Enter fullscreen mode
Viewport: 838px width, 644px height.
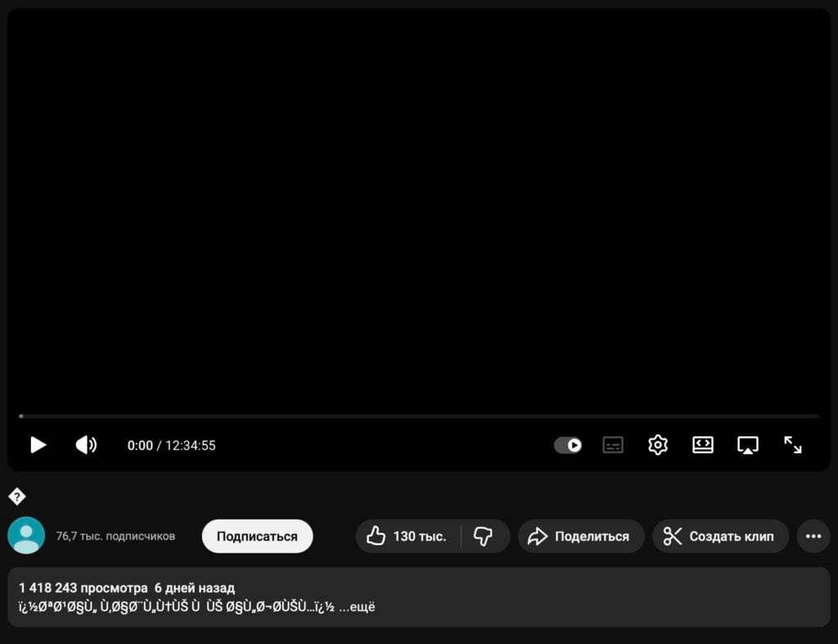coord(793,445)
